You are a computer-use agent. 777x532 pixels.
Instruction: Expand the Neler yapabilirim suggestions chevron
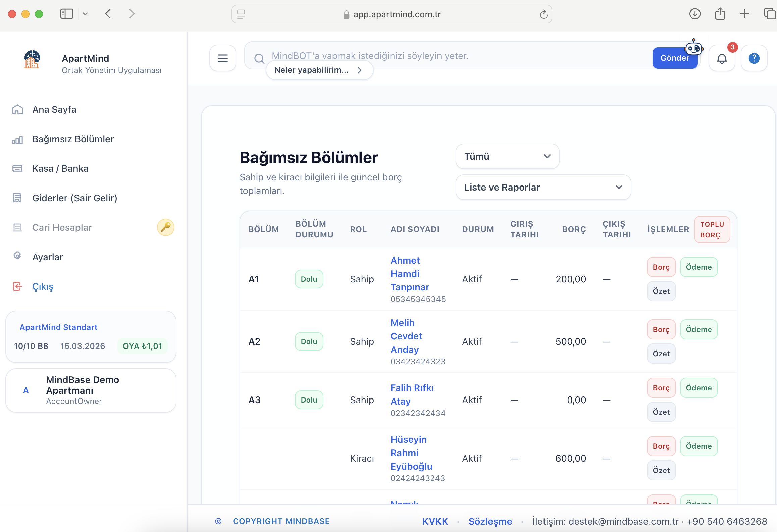(360, 70)
